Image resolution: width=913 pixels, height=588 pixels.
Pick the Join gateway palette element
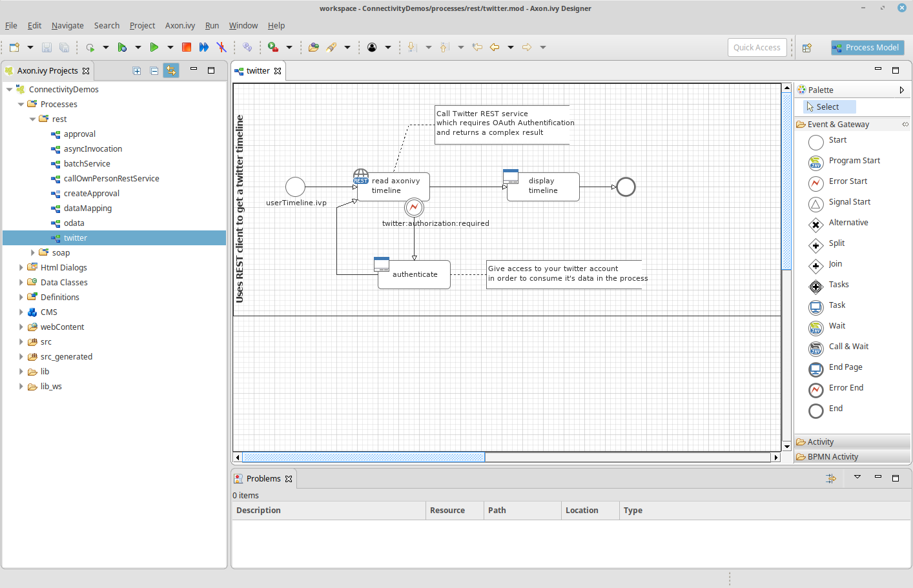pos(826,264)
